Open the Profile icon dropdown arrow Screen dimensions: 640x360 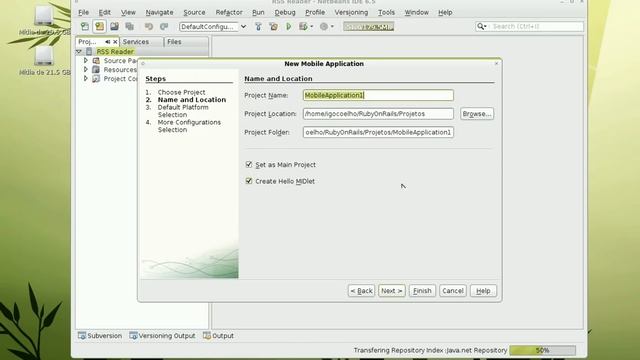pos(332,27)
